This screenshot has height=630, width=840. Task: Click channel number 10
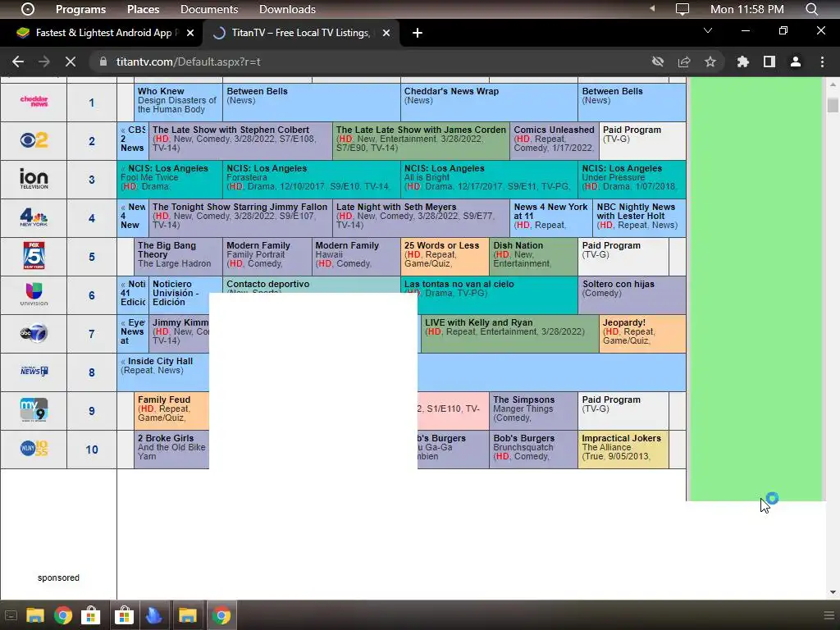point(92,450)
